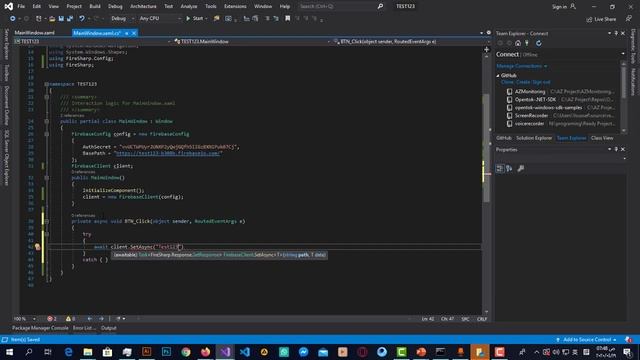Open VS Code from the taskbar
The width and height of the screenshot is (640, 360).
[x=244, y=352]
